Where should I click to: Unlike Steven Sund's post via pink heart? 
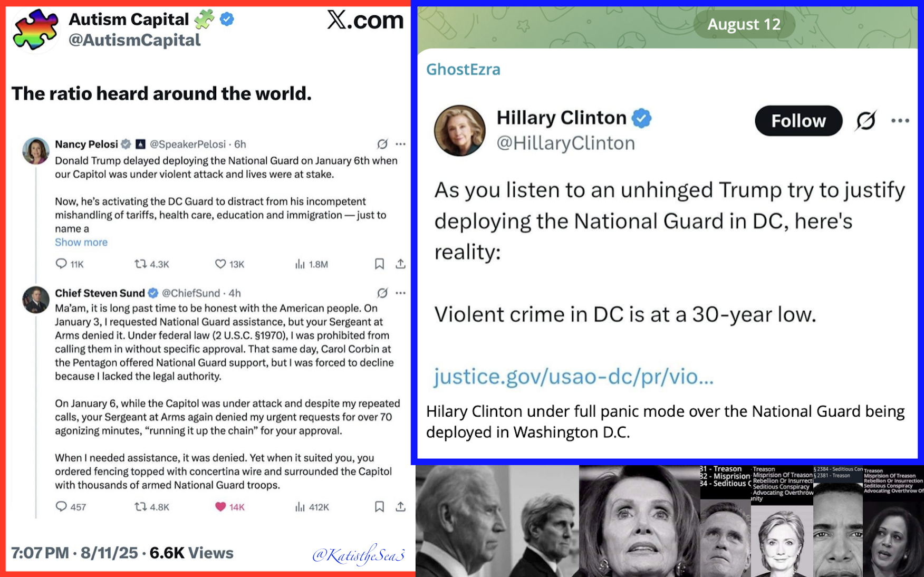coord(220,506)
